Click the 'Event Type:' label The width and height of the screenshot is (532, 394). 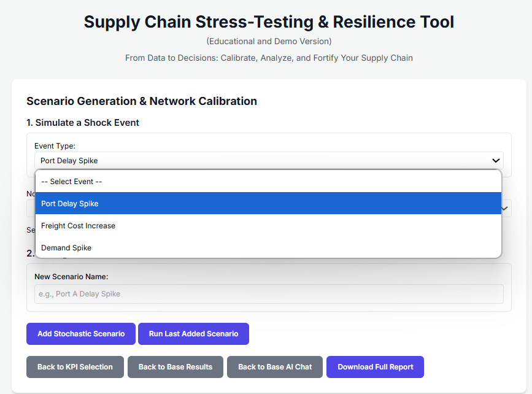pyautogui.click(x=55, y=146)
